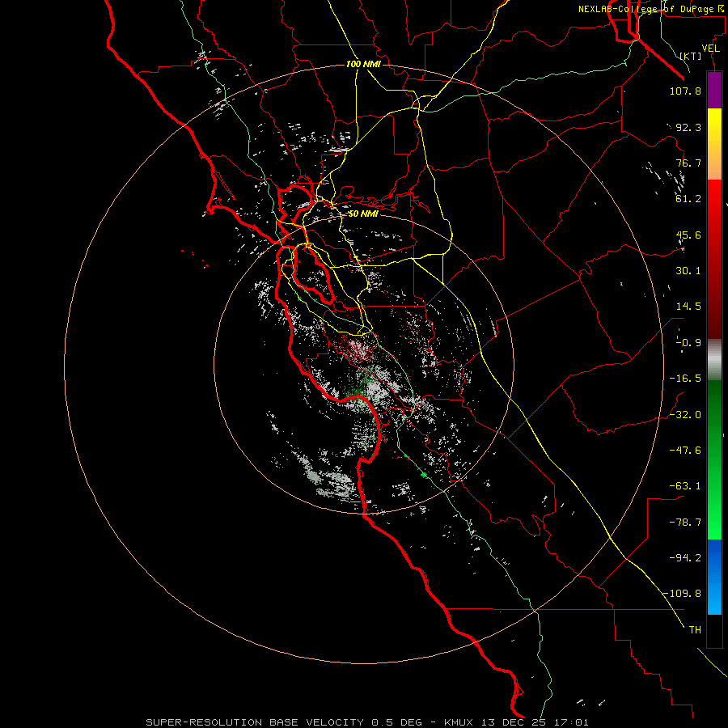The image size is (728, 728).
Task: Click the NEXLAB-College of DuPage label
Action: [650, 9]
